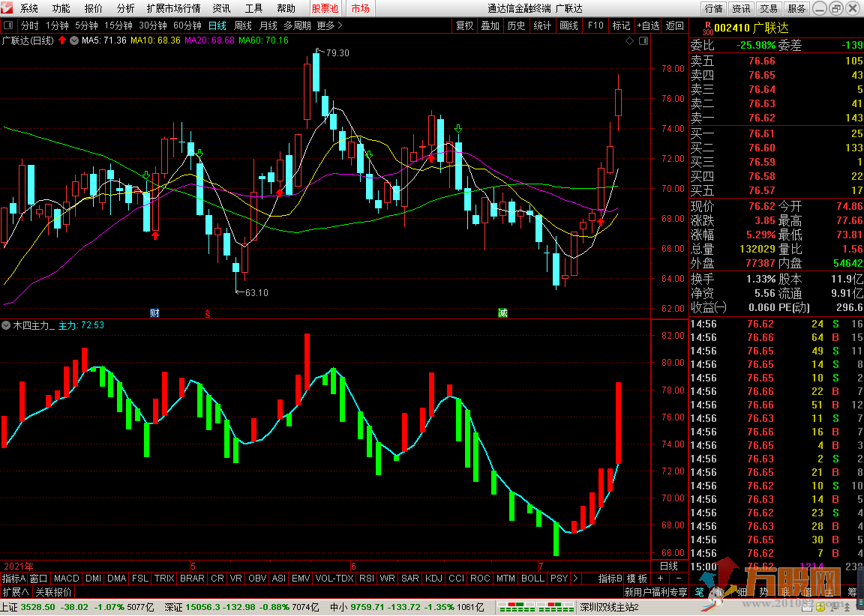Click the 上证 index value in status bar
Screen dimensions: 864x616
click(x=36, y=607)
